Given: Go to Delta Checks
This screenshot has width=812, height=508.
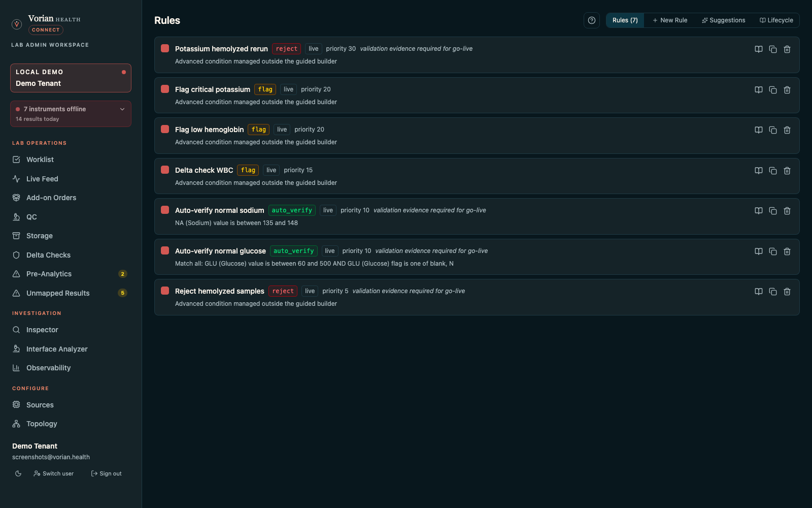Looking at the screenshot, I should click(71, 255).
